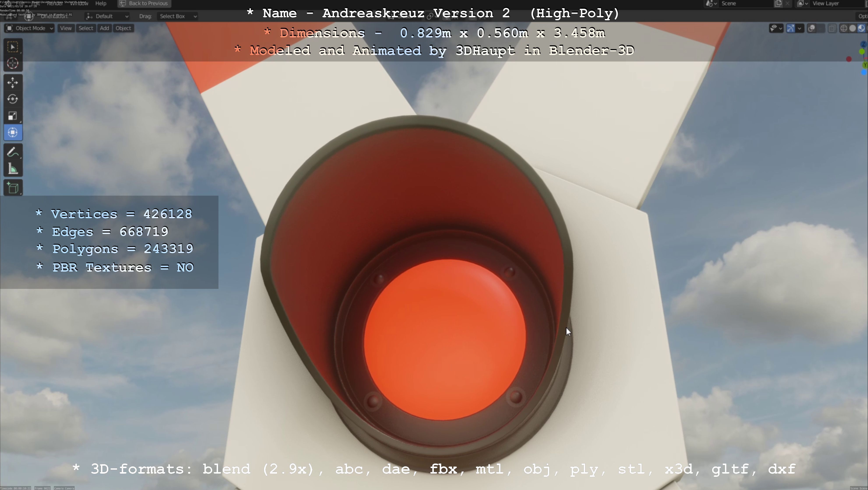Viewport: 868px width, 490px height.
Task: Expand the overlays options dropdown
Action: [x=821, y=28]
